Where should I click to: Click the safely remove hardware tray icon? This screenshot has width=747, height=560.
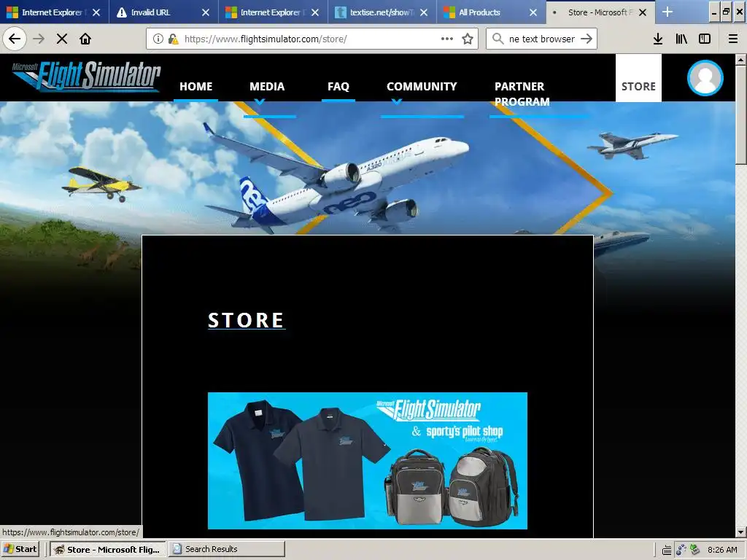pos(695,550)
